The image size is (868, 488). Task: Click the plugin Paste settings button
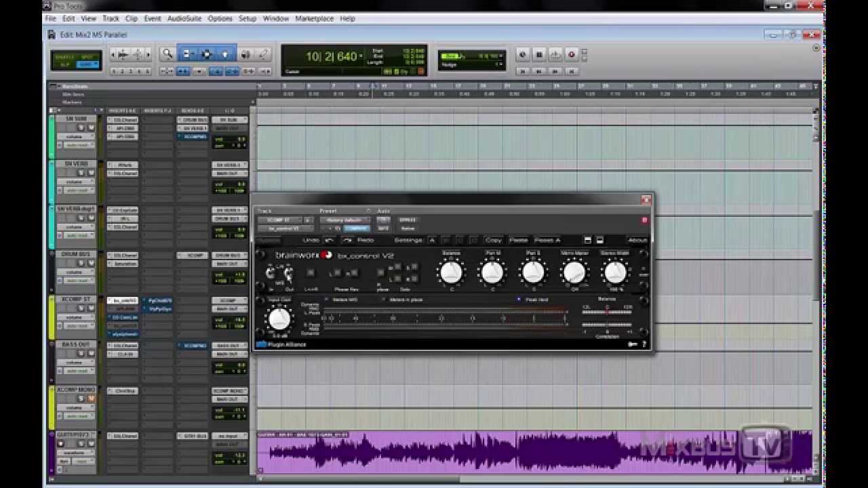(x=518, y=240)
